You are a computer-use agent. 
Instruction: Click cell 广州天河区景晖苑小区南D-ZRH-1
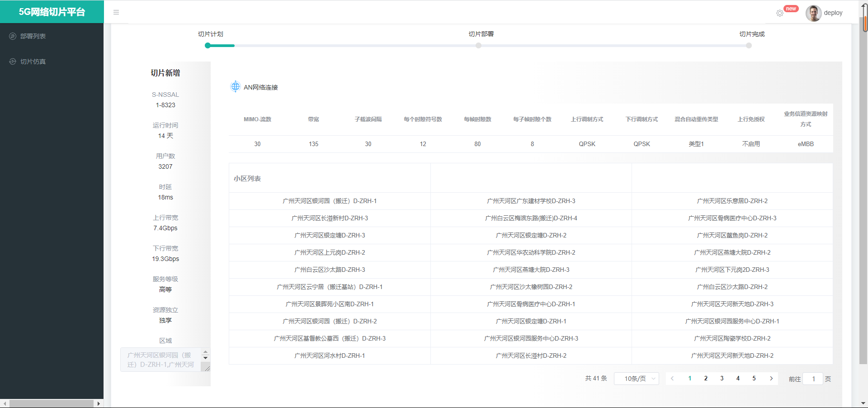coord(330,304)
